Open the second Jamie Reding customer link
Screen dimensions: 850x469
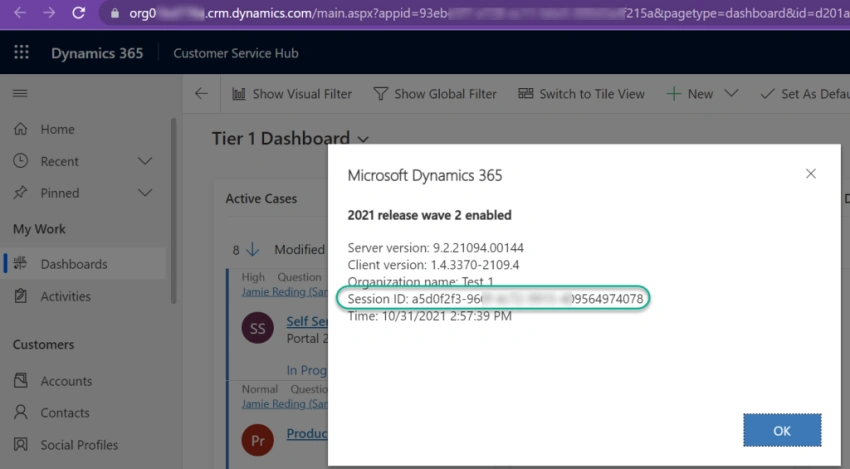(285, 404)
